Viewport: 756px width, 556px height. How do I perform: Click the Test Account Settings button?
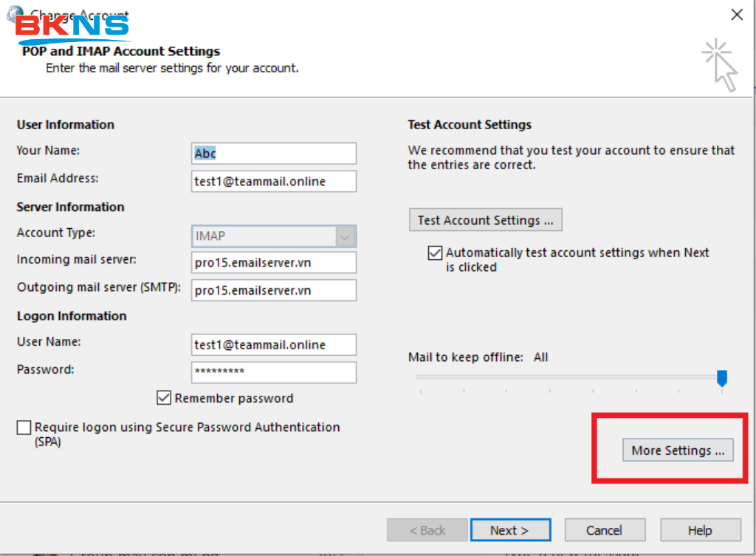pos(485,220)
